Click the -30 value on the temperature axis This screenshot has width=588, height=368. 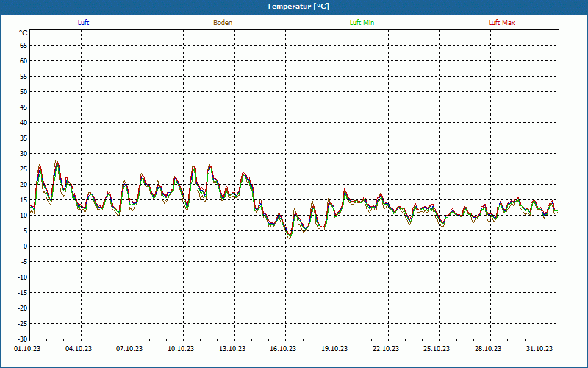(23, 339)
